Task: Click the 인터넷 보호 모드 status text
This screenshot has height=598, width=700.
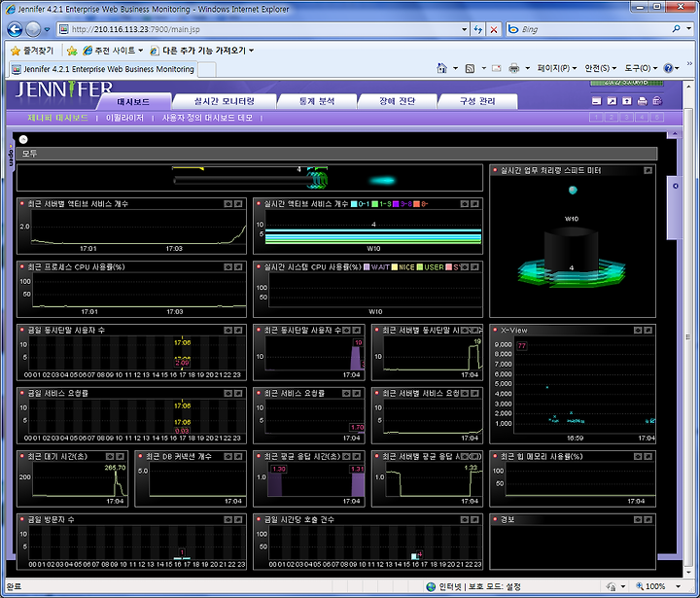Action: click(x=479, y=586)
